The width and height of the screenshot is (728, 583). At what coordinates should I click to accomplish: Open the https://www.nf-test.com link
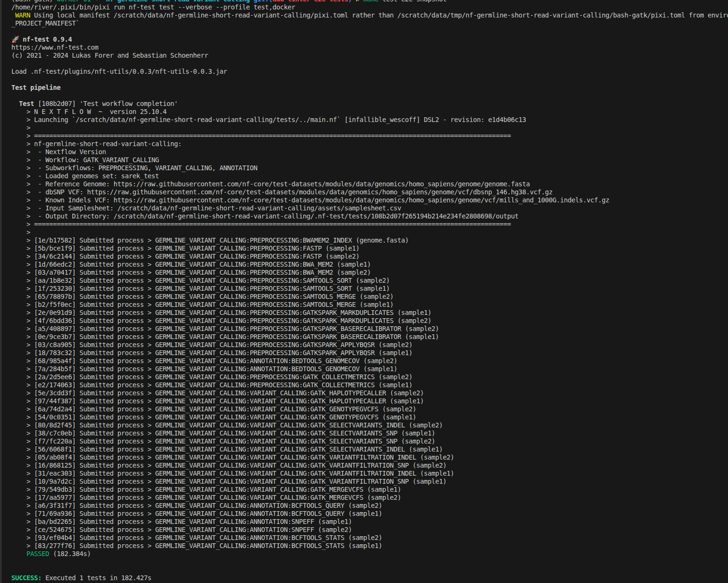pos(54,47)
